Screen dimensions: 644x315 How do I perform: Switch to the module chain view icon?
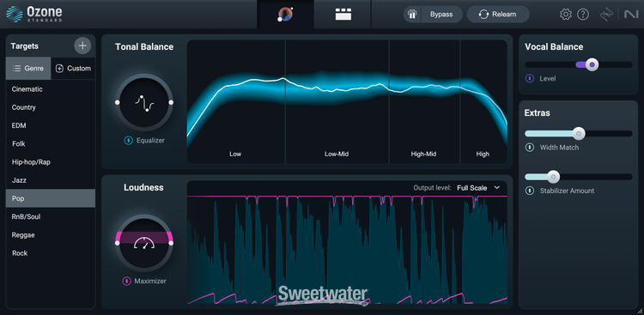(343, 15)
